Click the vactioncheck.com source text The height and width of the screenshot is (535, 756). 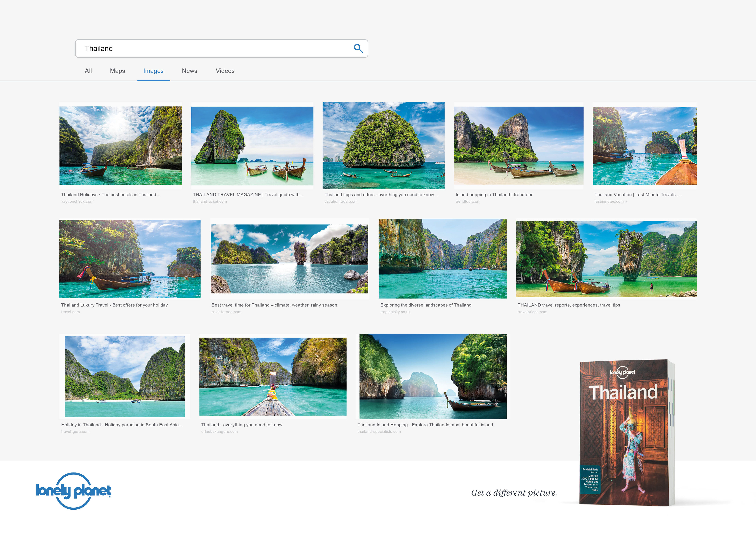[x=77, y=201]
